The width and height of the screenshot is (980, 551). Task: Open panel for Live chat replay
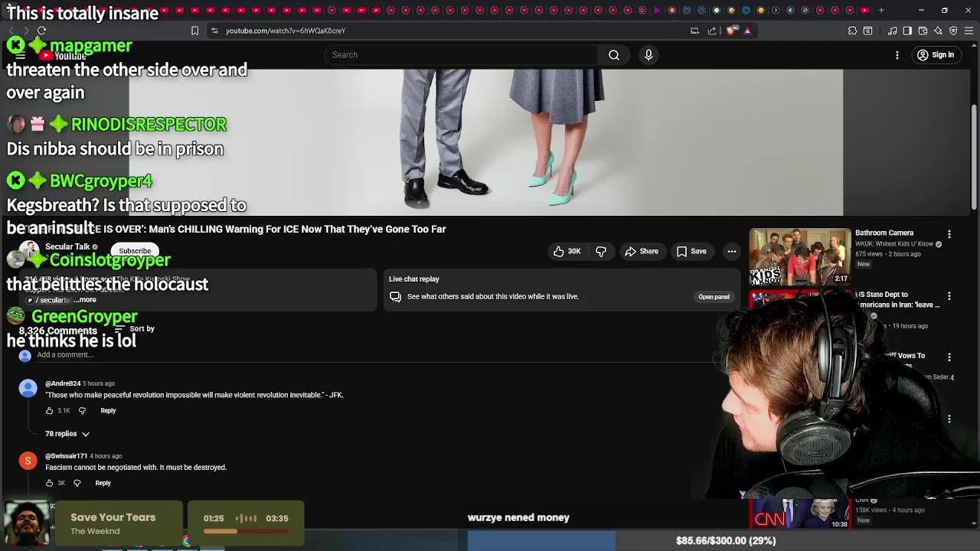(x=714, y=297)
